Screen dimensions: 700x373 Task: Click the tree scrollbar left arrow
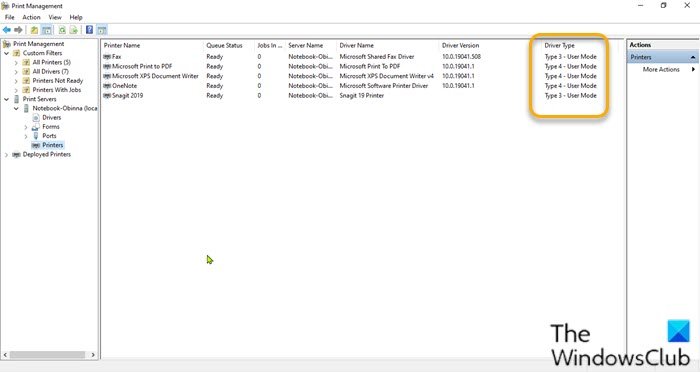click(x=5, y=355)
